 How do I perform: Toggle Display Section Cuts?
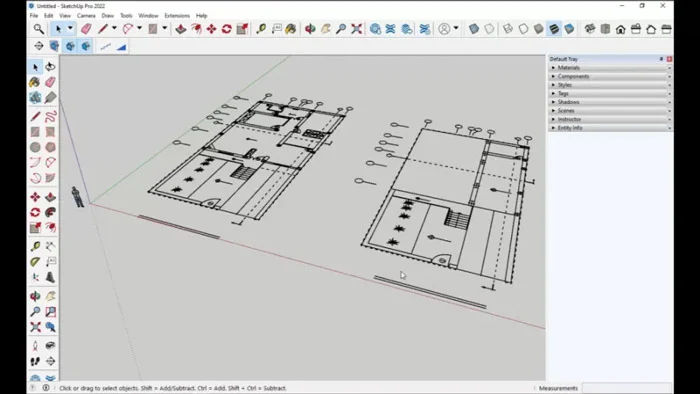click(70, 46)
